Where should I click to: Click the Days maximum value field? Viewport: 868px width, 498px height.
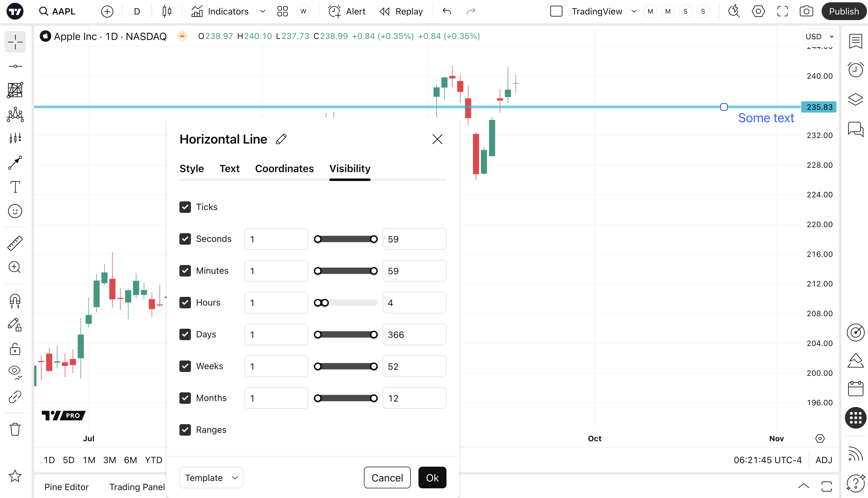click(x=414, y=335)
